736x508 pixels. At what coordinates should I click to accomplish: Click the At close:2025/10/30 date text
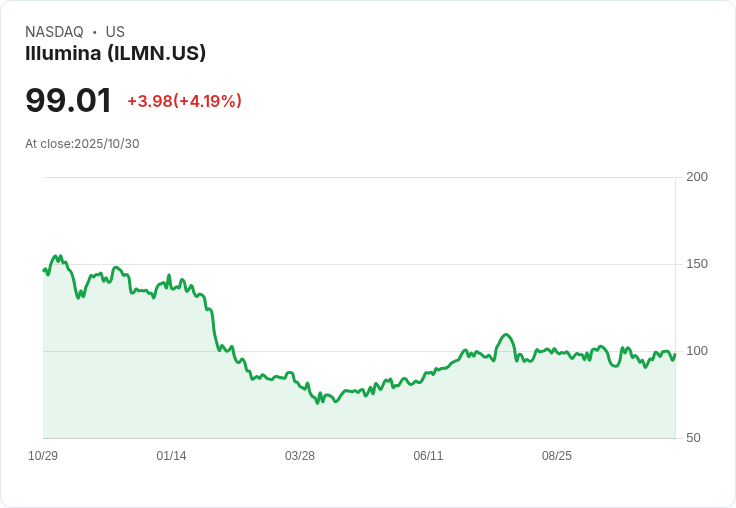coord(82,144)
